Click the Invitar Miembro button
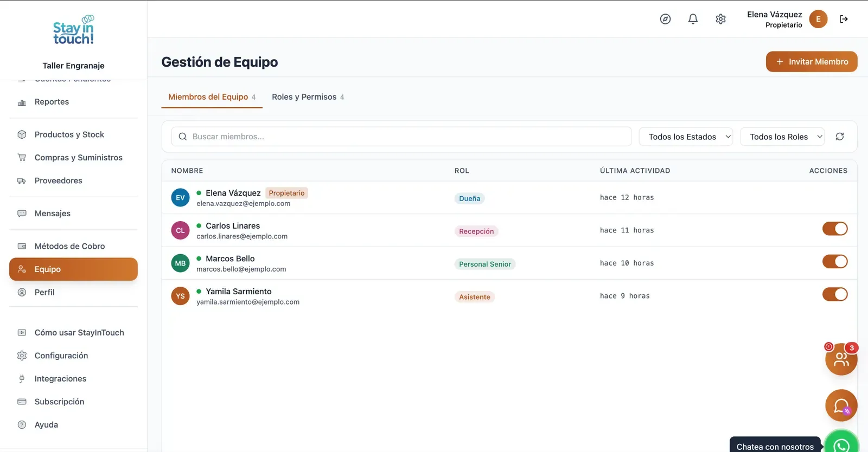Image resolution: width=868 pixels, height=452 pixels. pyautogui.click(x=812, y=62)
